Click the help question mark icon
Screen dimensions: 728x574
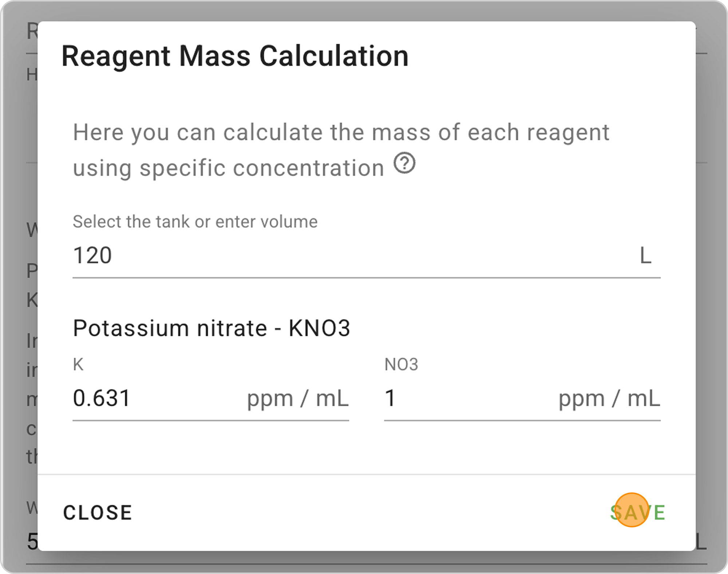pos(404,164)
